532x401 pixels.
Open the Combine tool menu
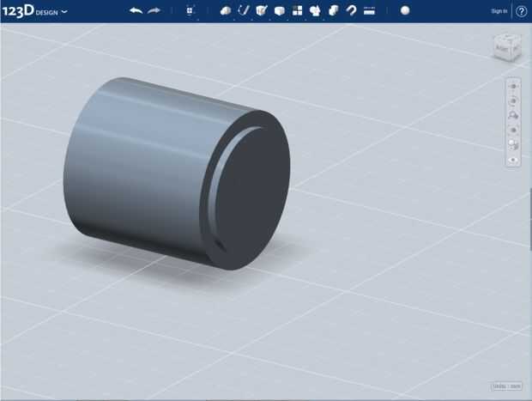coord(334,11)
